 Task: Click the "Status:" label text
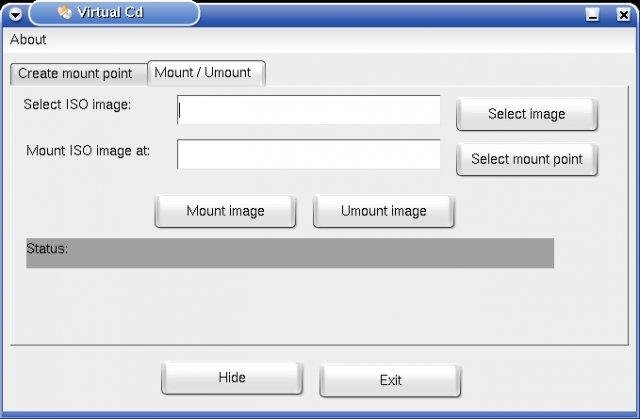(47, 248)
